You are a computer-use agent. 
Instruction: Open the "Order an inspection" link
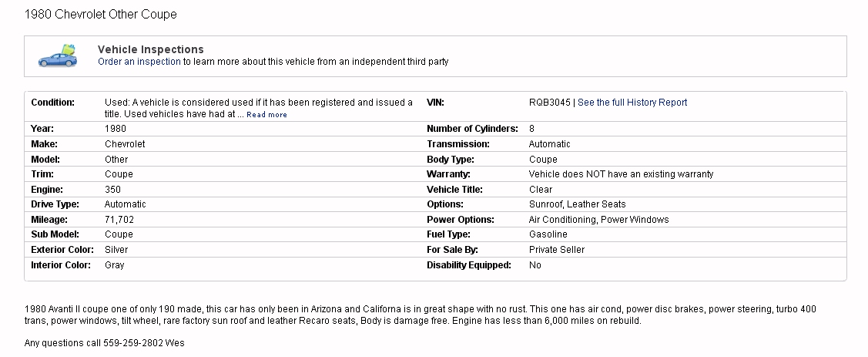[139, 62]
